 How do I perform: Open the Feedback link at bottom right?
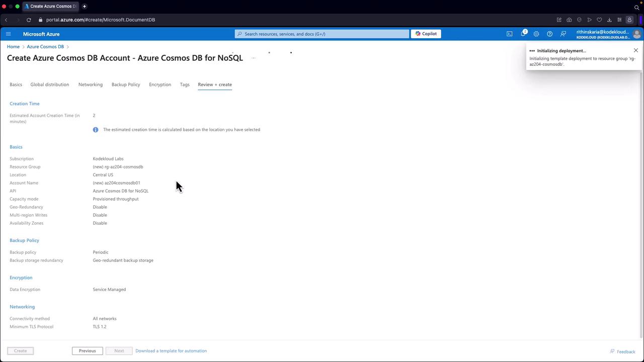(x=622, y=351)
